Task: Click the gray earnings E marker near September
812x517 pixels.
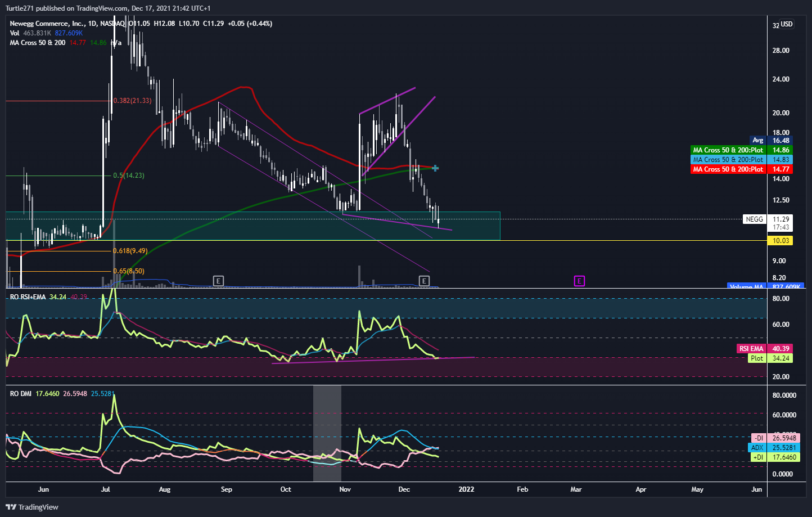Action: pyautogui.click(x=218, y=281)
